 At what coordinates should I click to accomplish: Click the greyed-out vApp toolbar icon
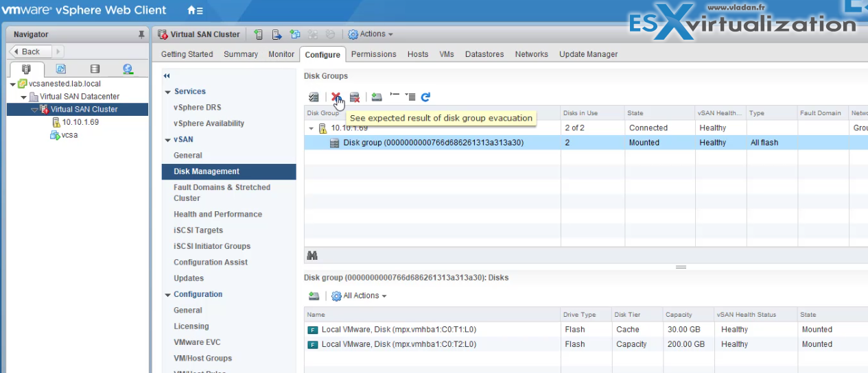pos(313,34)
